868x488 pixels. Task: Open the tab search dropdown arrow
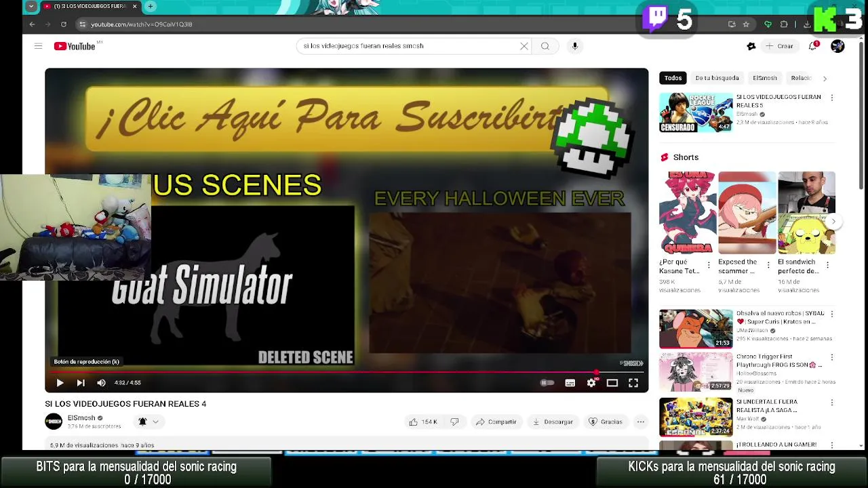coord(31,6)
